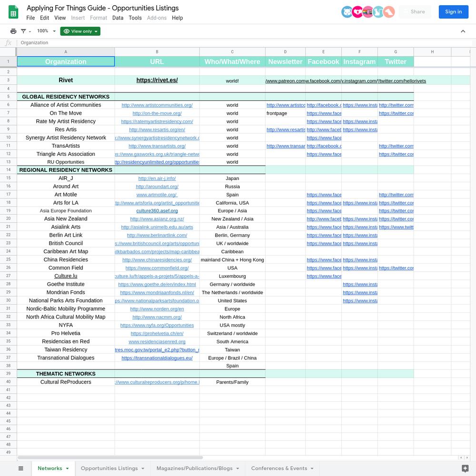This screenshot has width=476, height=476.
Task: Click the salmon-colored collaborator avatar
Action: point(389,12)
